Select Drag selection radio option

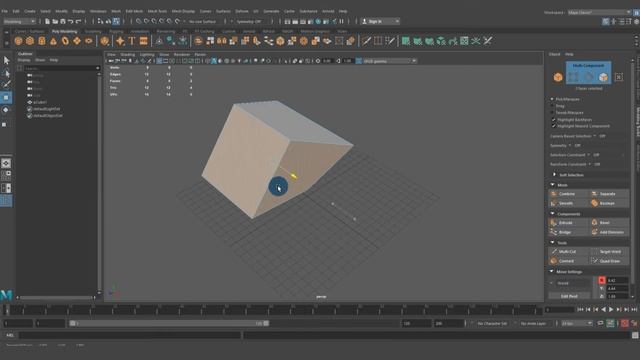pyautogui.click(x=552, y=106)
